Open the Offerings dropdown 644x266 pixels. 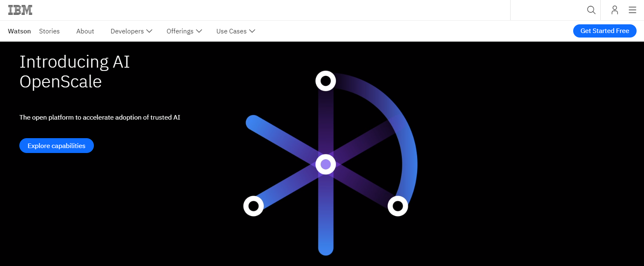pyautogui.click(x=180, y=31)
